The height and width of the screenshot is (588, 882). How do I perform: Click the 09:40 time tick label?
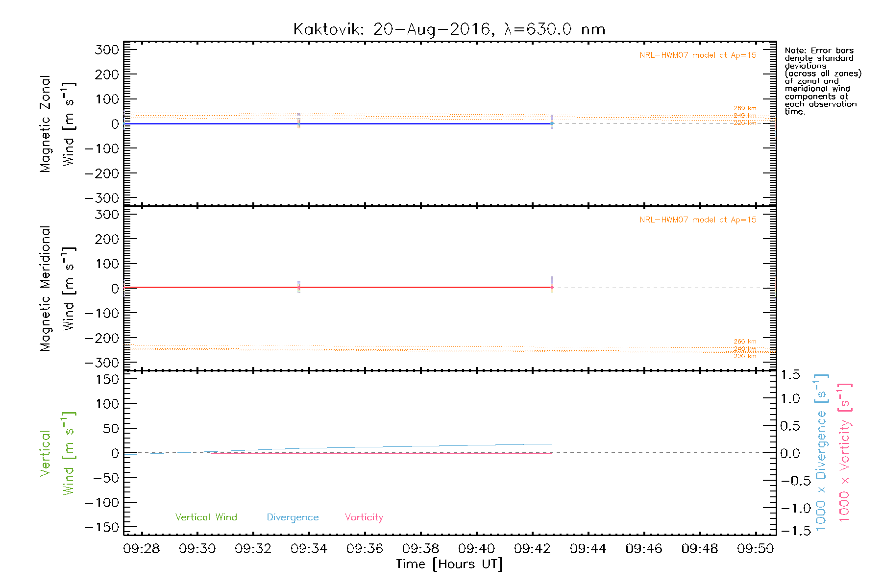[477, 548]
